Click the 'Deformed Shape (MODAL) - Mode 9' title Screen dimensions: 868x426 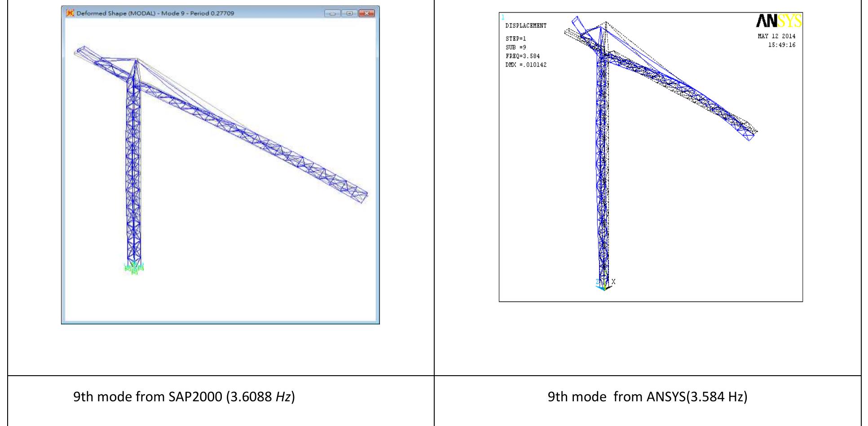(x=155, y=13)
